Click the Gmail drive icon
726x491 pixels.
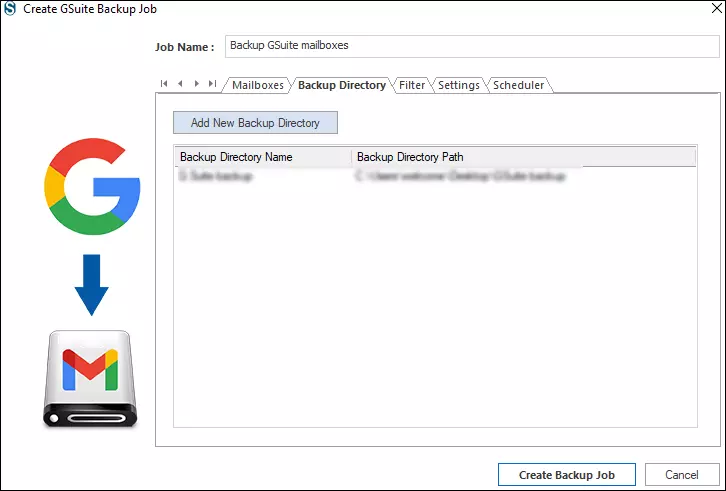[90, 378]
